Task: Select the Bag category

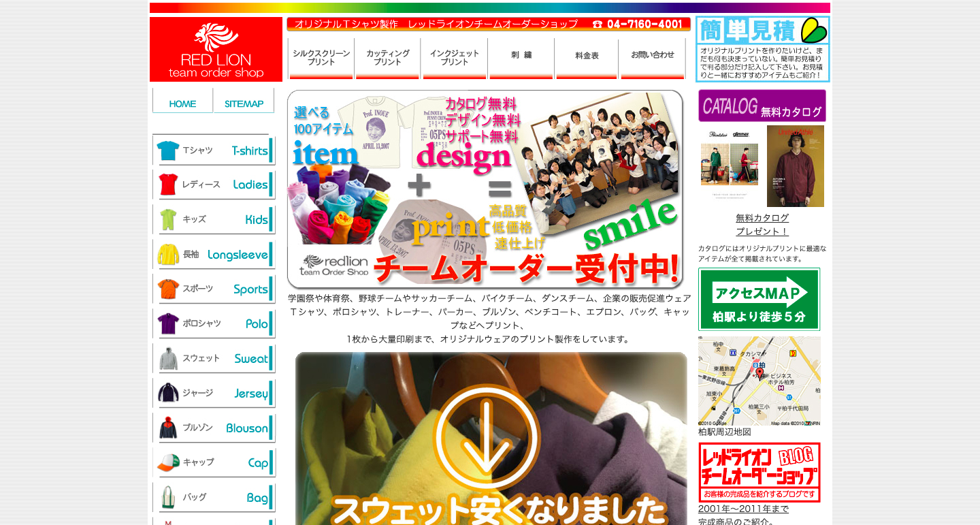Action: [x=168, y=497]
